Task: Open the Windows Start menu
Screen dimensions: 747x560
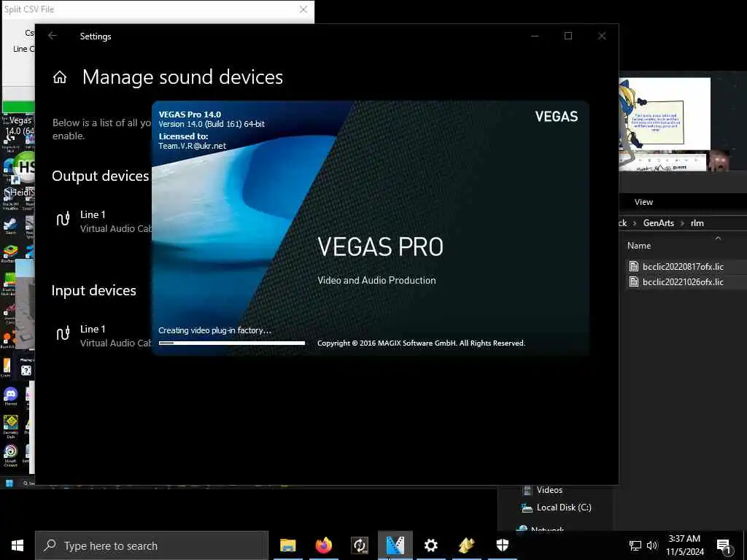Action: pos(18,545)
